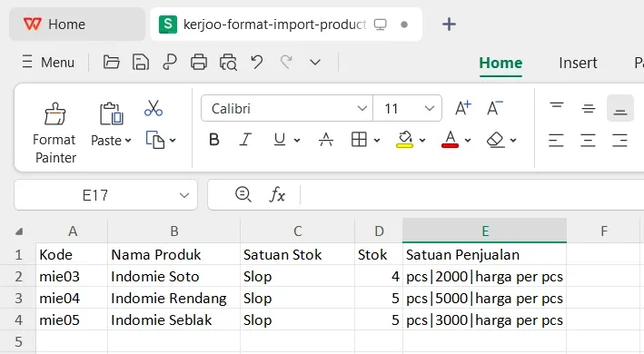Select column A header

(x=72, y=231)
